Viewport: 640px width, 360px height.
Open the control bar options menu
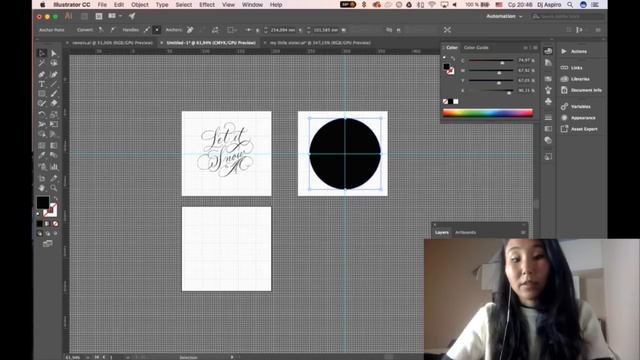tap(598, 30)
